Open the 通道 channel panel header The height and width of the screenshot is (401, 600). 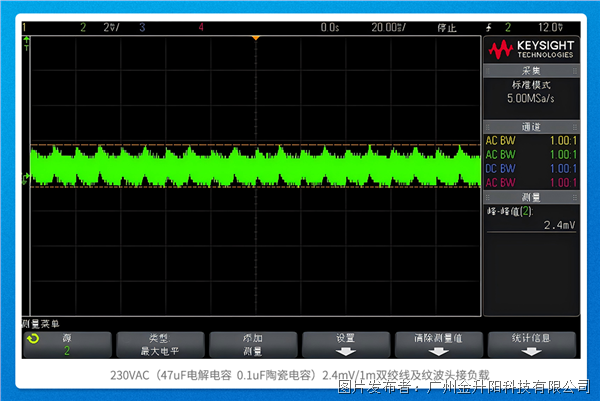pos(531,127)
